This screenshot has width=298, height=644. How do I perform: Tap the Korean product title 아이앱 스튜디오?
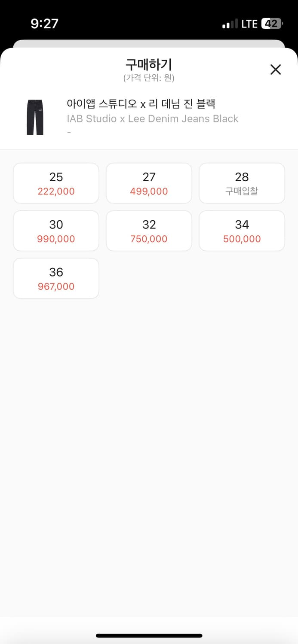[141, 103]
